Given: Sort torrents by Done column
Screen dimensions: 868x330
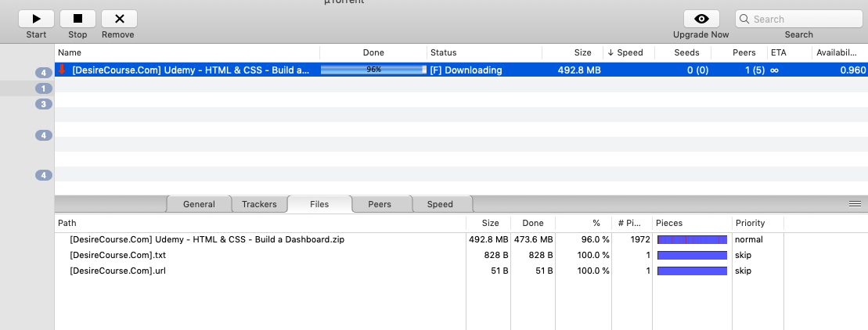Looking at the screenshot, I should pos(373,52).
